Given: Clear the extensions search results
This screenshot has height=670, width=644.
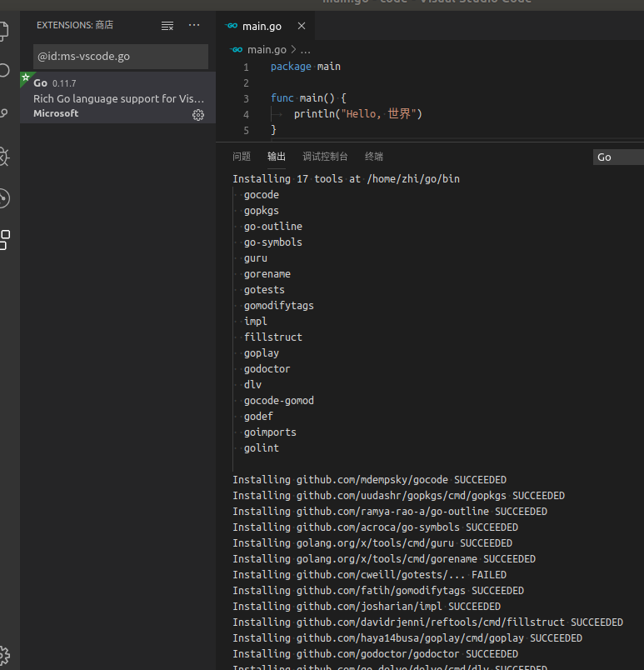Looking at the screenshot, I should click(x=167, y=26).
